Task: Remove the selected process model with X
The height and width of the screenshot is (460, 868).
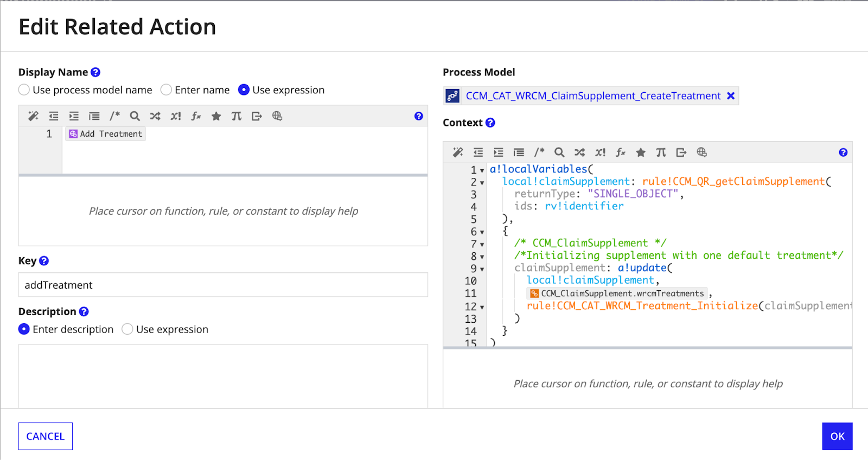Action: [x=731, y=96]
